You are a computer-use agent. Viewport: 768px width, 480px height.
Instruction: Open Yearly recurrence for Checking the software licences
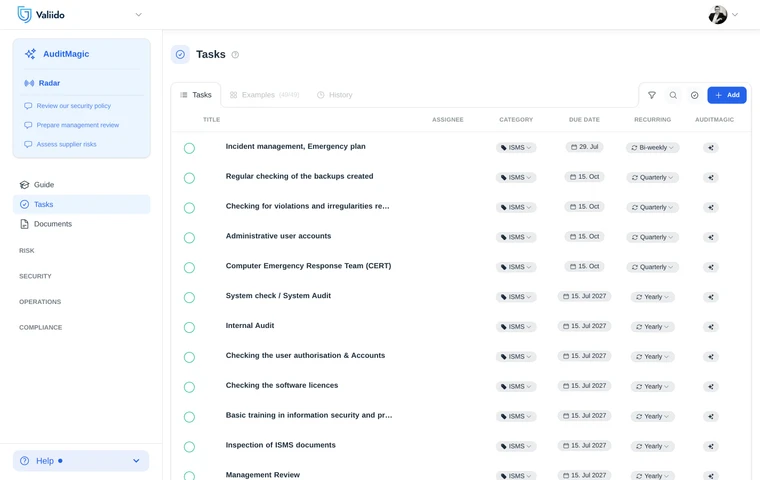click(652, 386)
